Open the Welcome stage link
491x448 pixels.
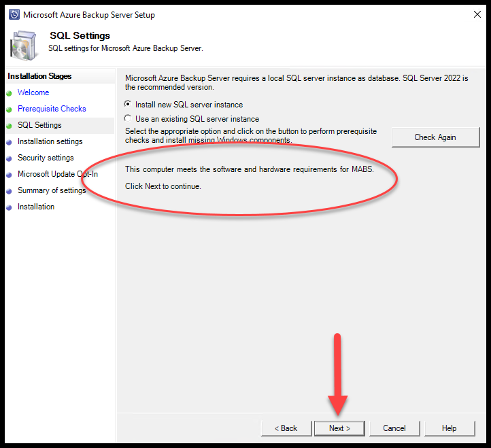[x=33, y=92]
